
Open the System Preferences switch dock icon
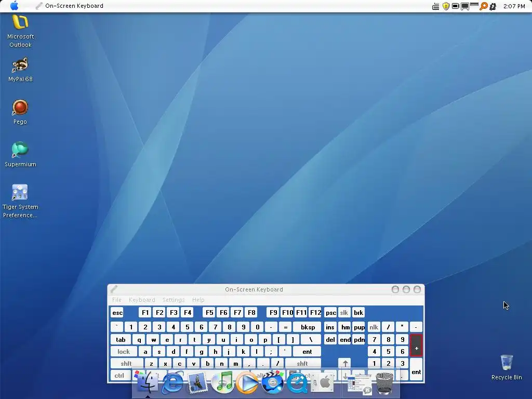click(322, 382)
